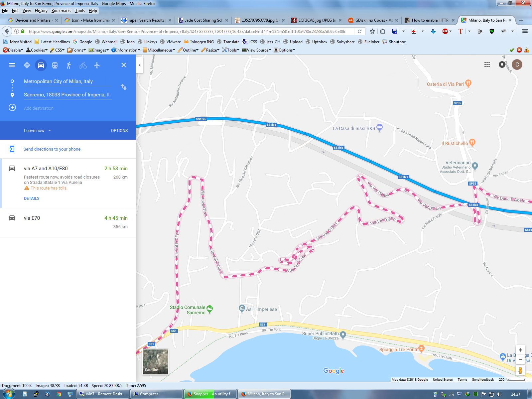
Task: Bookmark this page with the star
Action: 372,31
